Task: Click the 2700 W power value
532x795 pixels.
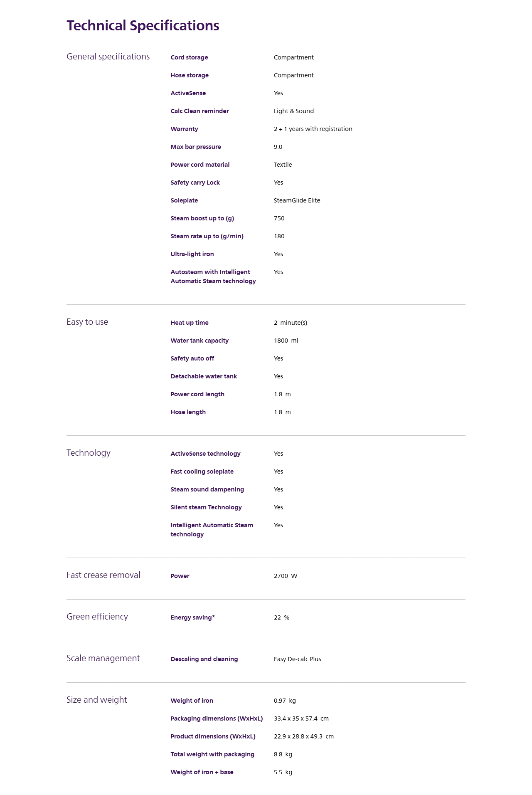Action: coord(286,576)
